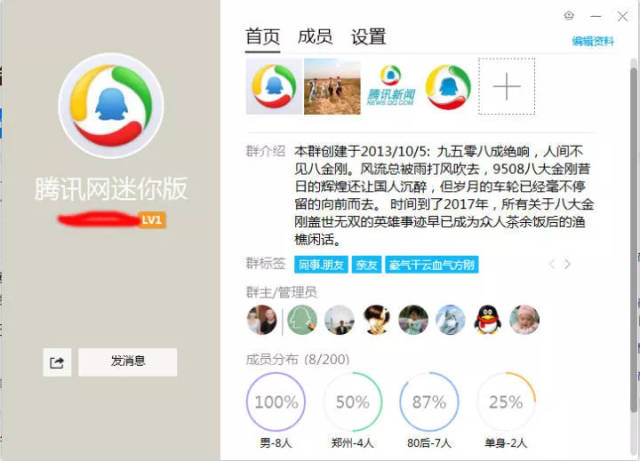This screenshot has width=640, height=461.
Task: Switch to the 成员 tab
Action: (x=315, y=37)
